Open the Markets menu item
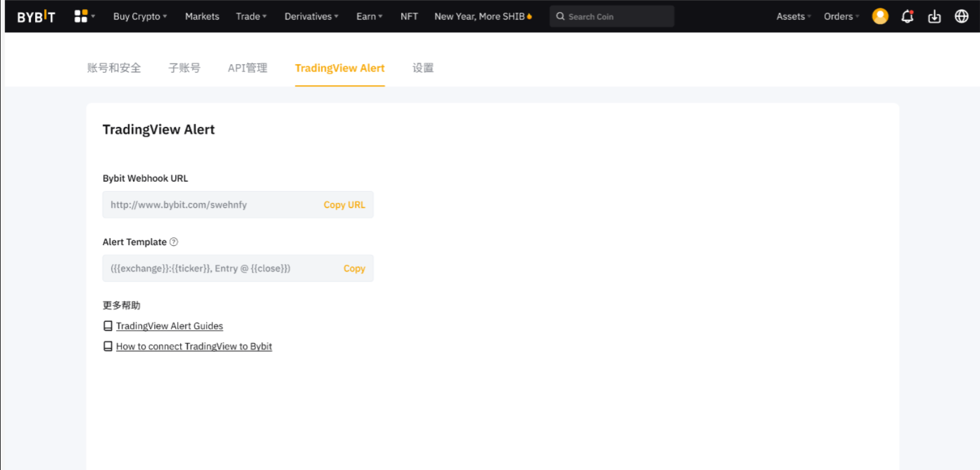Screen dimensions: 980x470 point(202,16)
